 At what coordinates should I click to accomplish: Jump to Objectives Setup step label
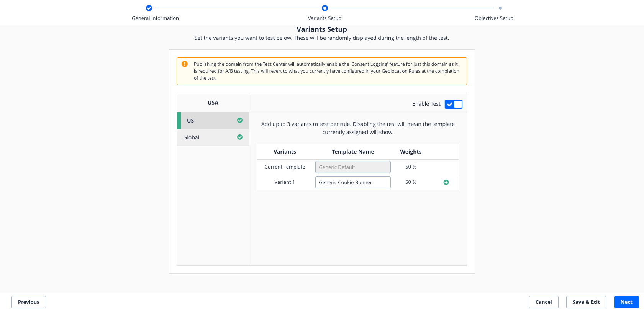[493, 18]
